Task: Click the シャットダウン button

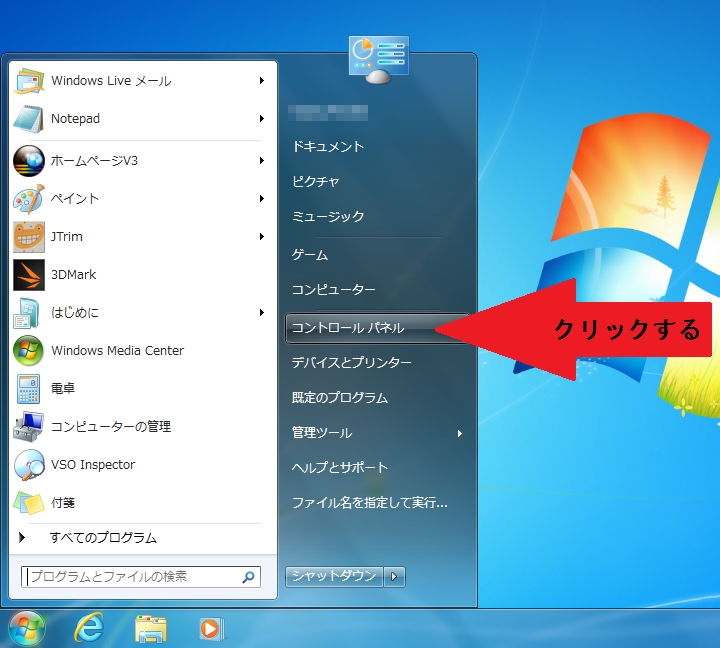Action: click(x=334, y=576)
